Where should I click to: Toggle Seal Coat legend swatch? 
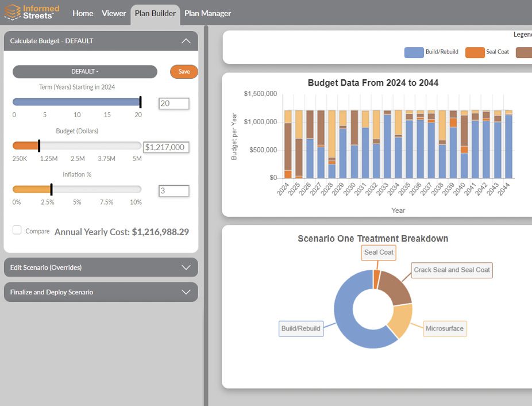pyautogui.click(x=475, y=52)
